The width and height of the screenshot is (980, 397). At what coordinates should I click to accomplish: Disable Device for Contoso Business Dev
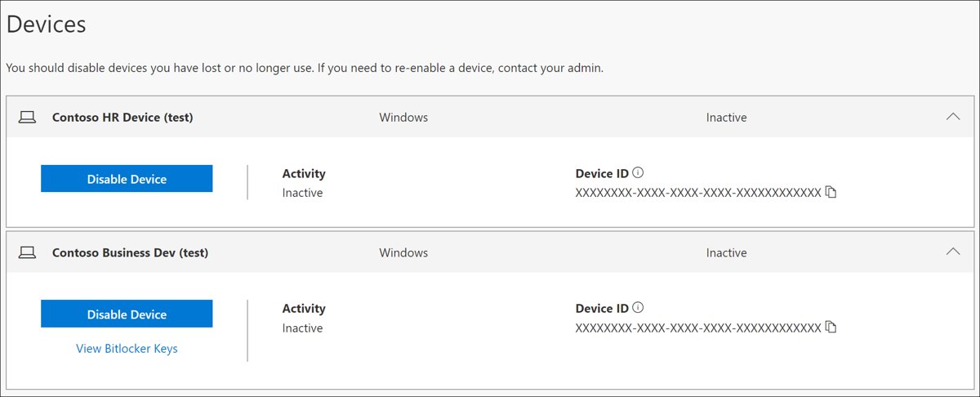coord(127,314)
